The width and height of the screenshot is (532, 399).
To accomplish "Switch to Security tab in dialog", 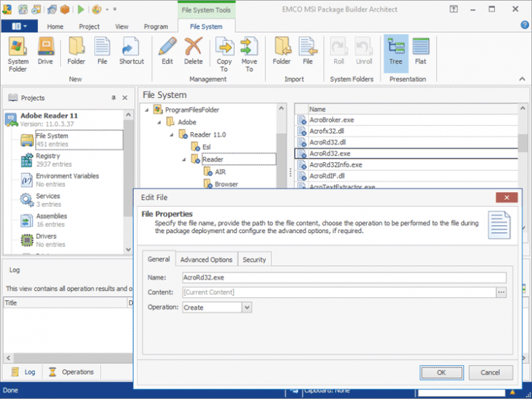I will (254, 259).
